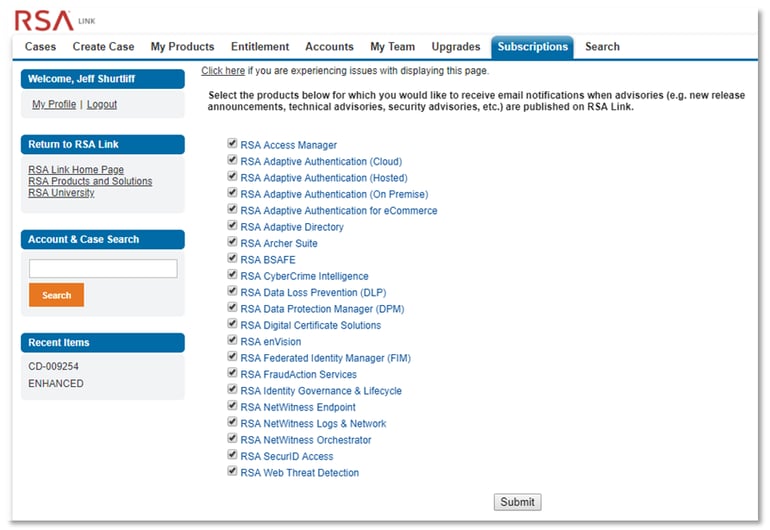Toggle RSA NetWitness Logs & Network checkbox
The width and height of the screenshot is (770, 530).
click(232, 421)
